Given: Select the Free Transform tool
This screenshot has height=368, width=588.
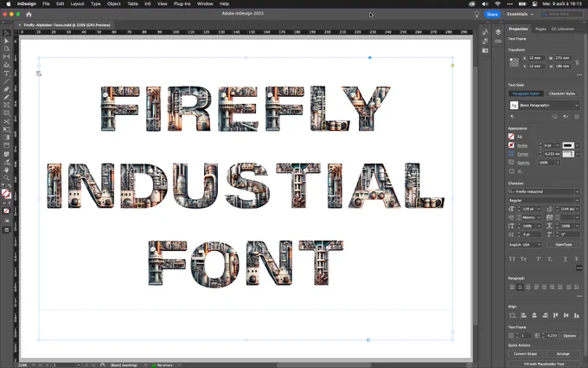Looking at the screenshot, I should pyautogui.click(x=6, y=130).
